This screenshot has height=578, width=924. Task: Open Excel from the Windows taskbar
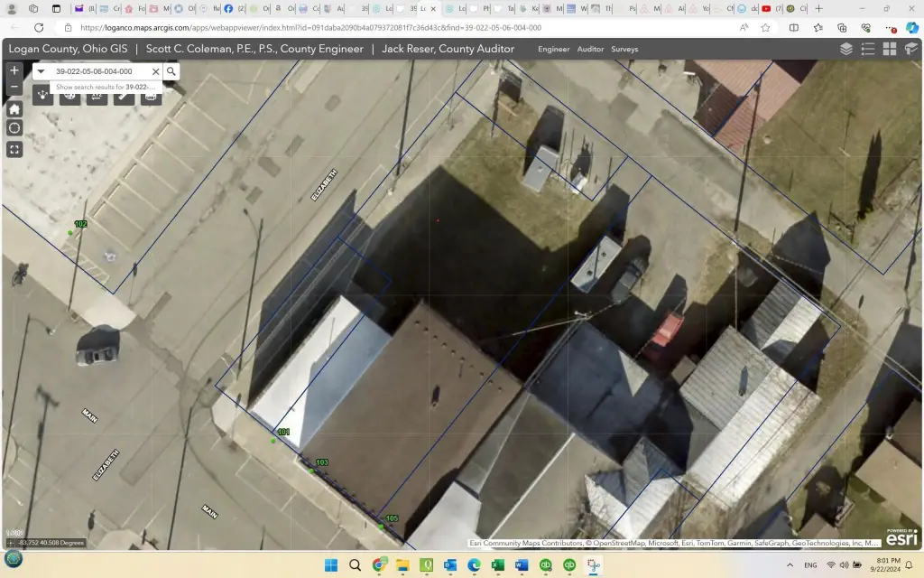coord(497,565)
